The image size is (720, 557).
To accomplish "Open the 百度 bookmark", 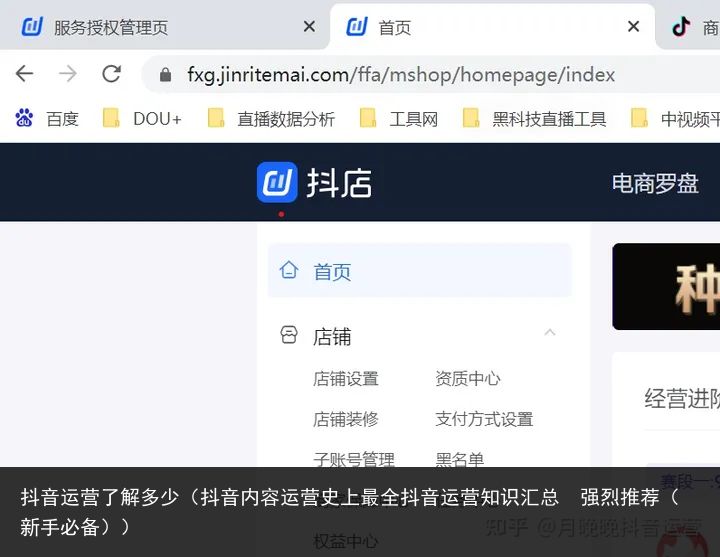I will point(46,119).
